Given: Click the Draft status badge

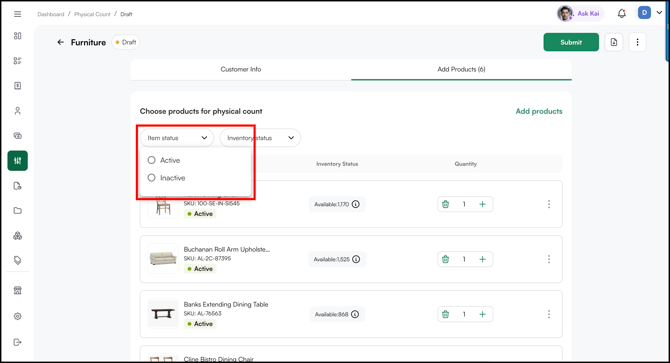Looking at the screenshot, I should [126, 42].
